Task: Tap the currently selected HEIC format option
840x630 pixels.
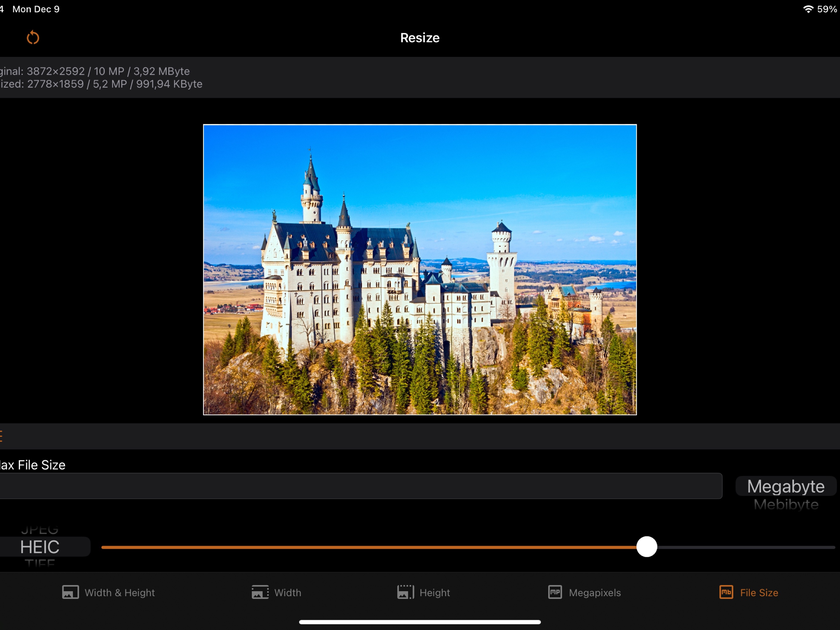Action: pyautogui.click(x=40, y=547)
